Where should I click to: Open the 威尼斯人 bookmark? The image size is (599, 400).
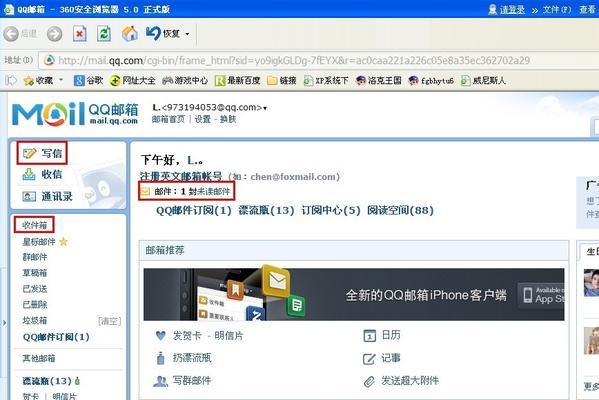click(483, 81)
